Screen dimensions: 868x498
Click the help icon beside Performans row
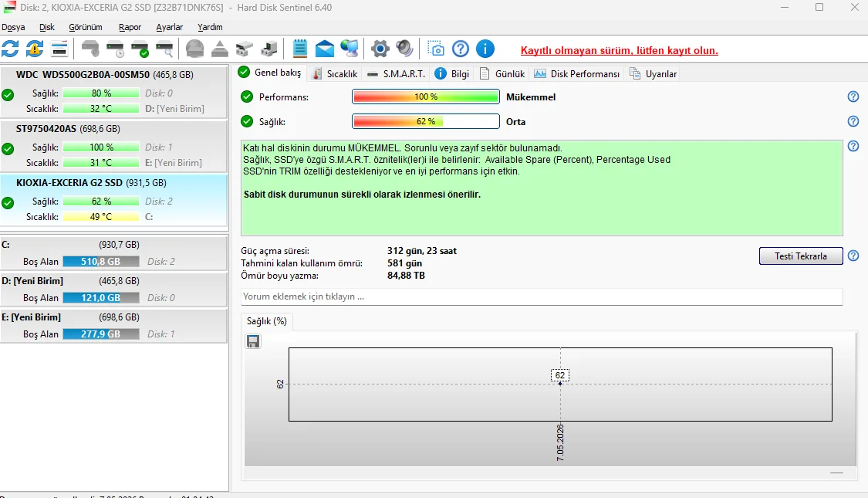853,97
